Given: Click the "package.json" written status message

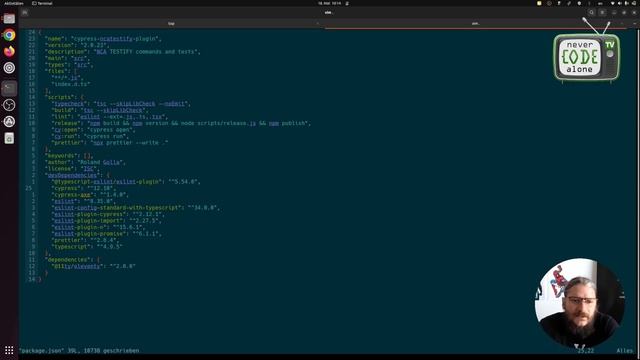Looking at the screenshot, I should tap(79, 351).
